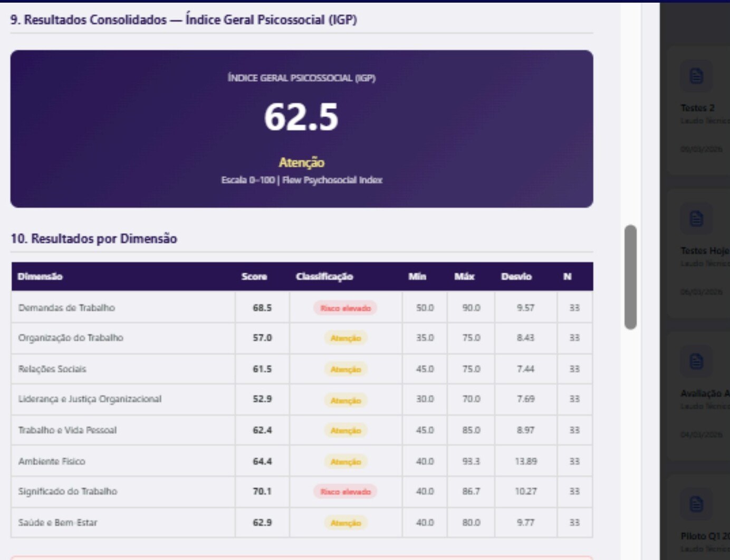This screenshot has width=730, height=560.
Task: Click the 'Risco elevado' badge for Demandas de Trabalho
Action: (345, 308)
